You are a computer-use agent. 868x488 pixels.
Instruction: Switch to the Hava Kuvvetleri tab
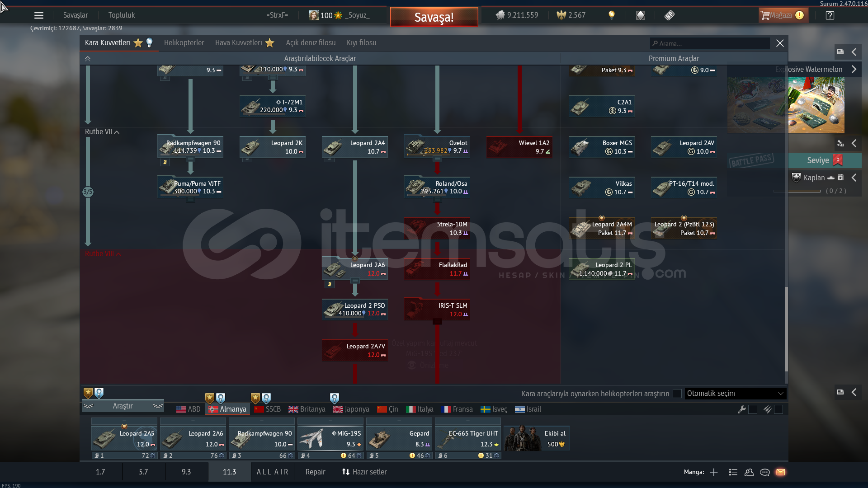coord(245,42)
